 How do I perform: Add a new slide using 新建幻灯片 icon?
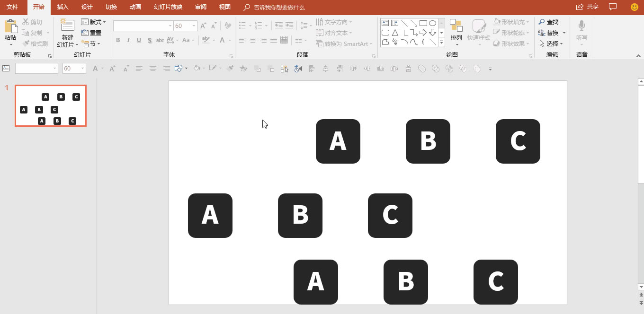pyautogui.click(x=67, y=26)
